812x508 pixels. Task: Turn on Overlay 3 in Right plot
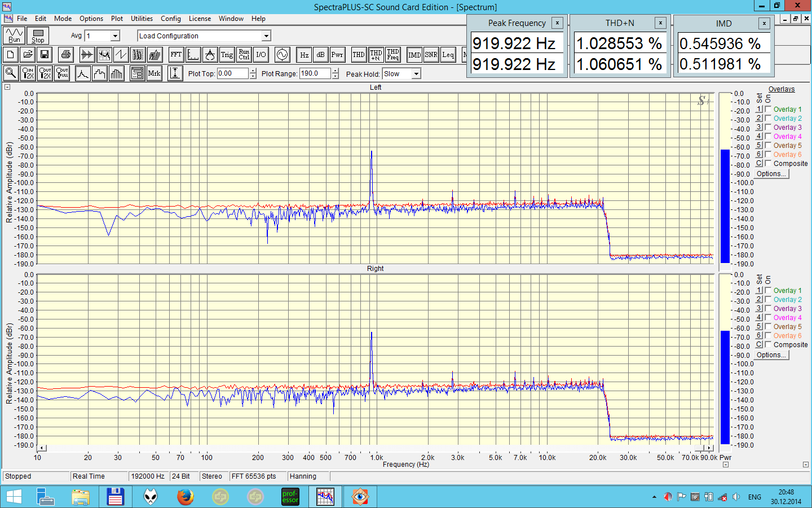coord(768,309)
